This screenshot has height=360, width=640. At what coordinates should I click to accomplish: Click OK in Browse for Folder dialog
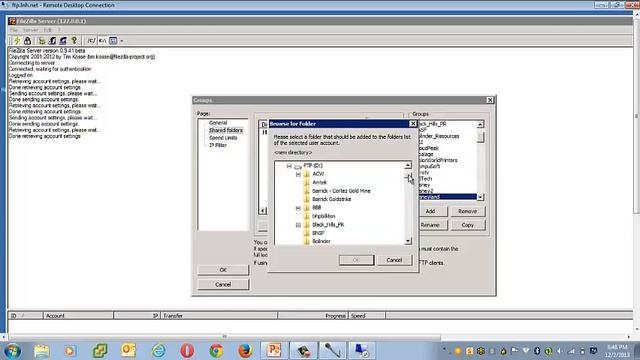coord(356,260)
